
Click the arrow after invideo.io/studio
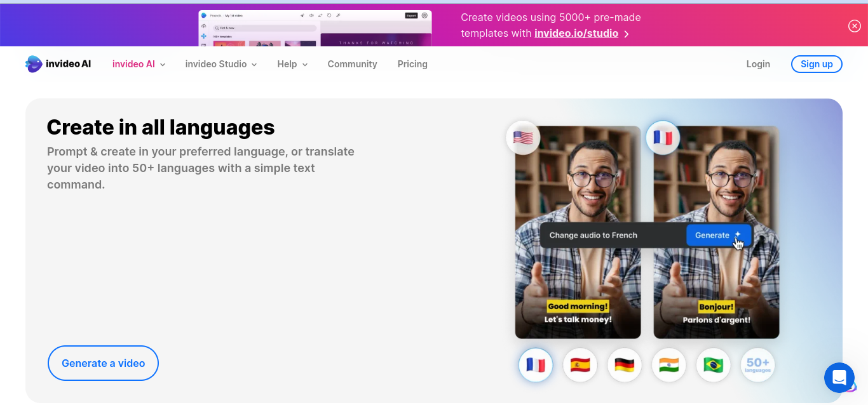tap(627, 34)
